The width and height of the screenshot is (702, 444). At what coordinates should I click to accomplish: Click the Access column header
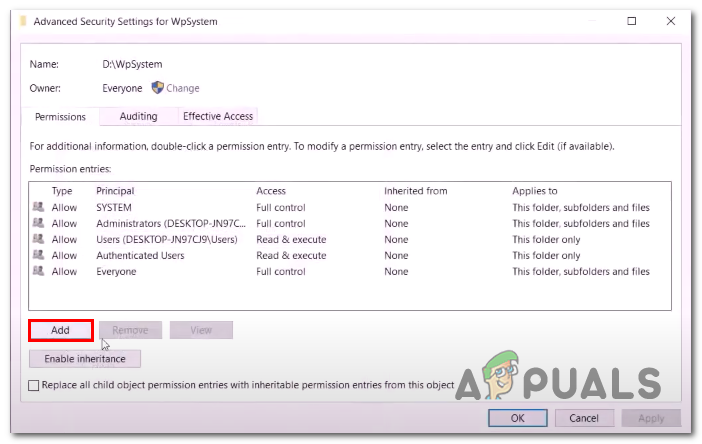point(271,191)
